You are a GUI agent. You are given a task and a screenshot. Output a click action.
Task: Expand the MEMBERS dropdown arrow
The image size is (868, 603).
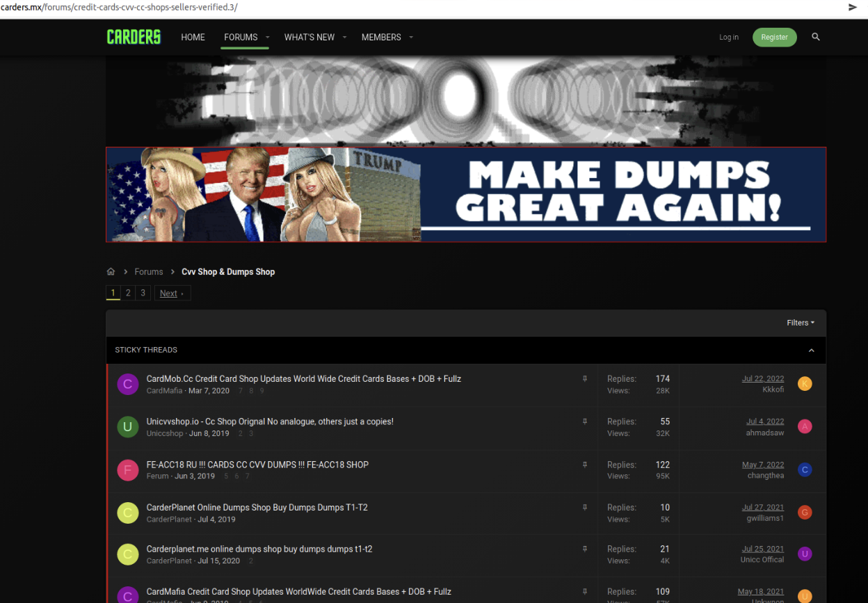410,37
